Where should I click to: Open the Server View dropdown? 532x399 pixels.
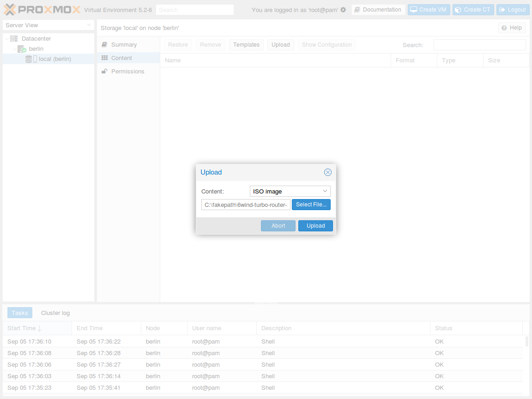[89, 25]
